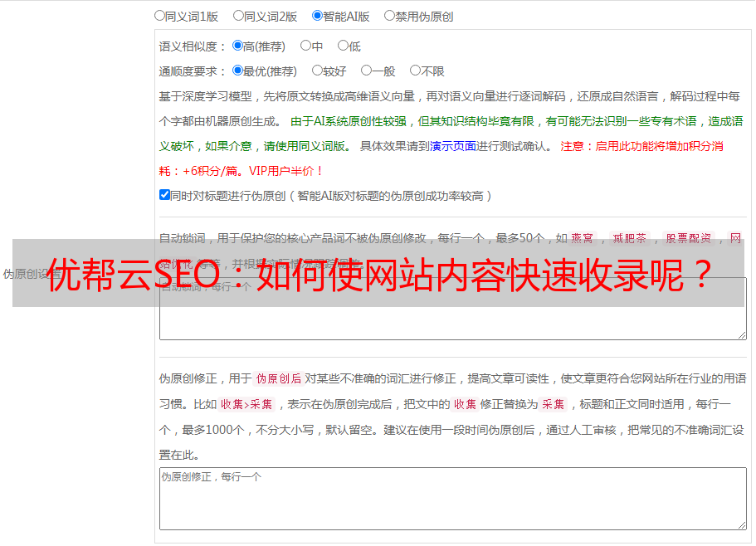
Task: Choose the 智能AI版 radio option
Action: tap(317, 16)
